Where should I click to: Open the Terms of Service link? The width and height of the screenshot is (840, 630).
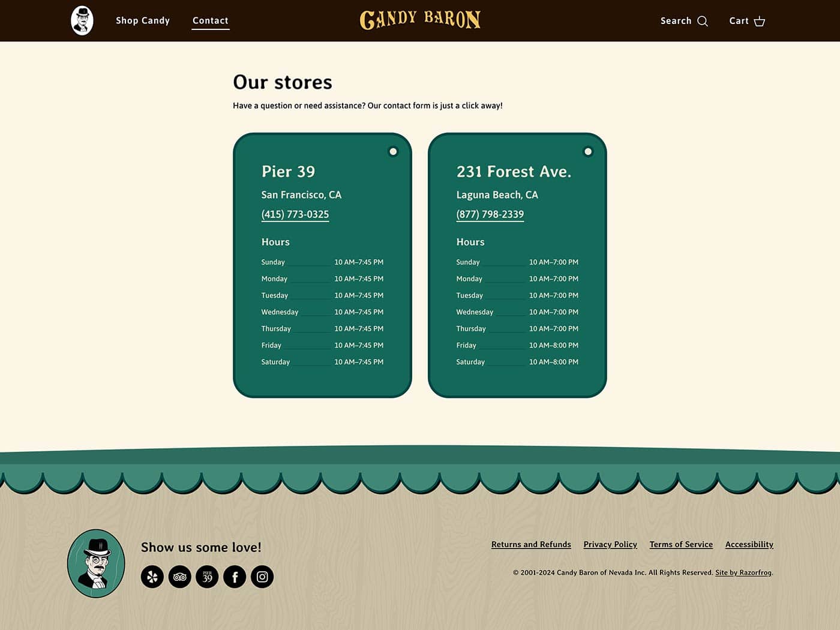click(x=681, y=544)
